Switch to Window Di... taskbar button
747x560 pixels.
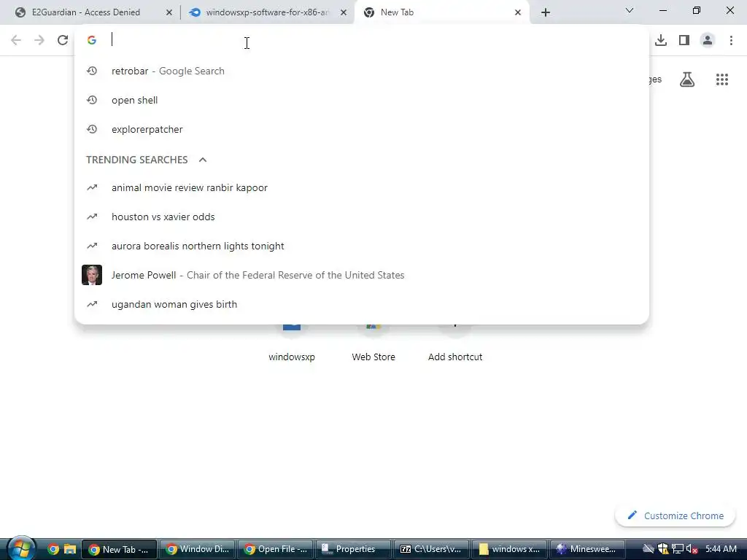click(x=197, y=549)
